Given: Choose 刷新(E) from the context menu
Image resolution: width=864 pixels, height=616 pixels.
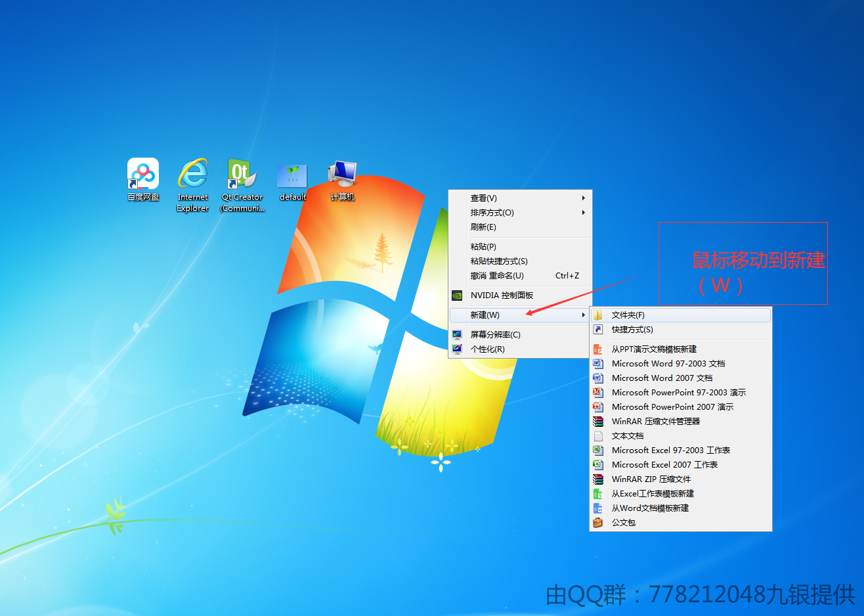Looking at the screenshot, I should point(520,227).
